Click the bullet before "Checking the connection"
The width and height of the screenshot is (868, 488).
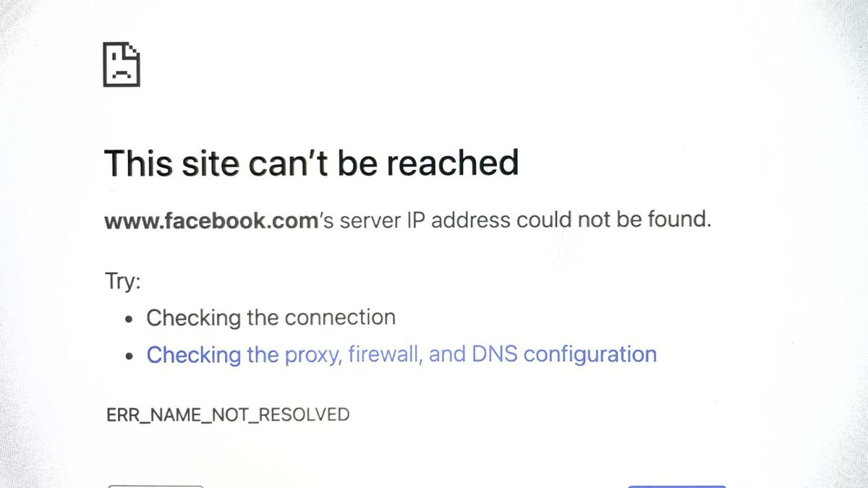point(129,319)
